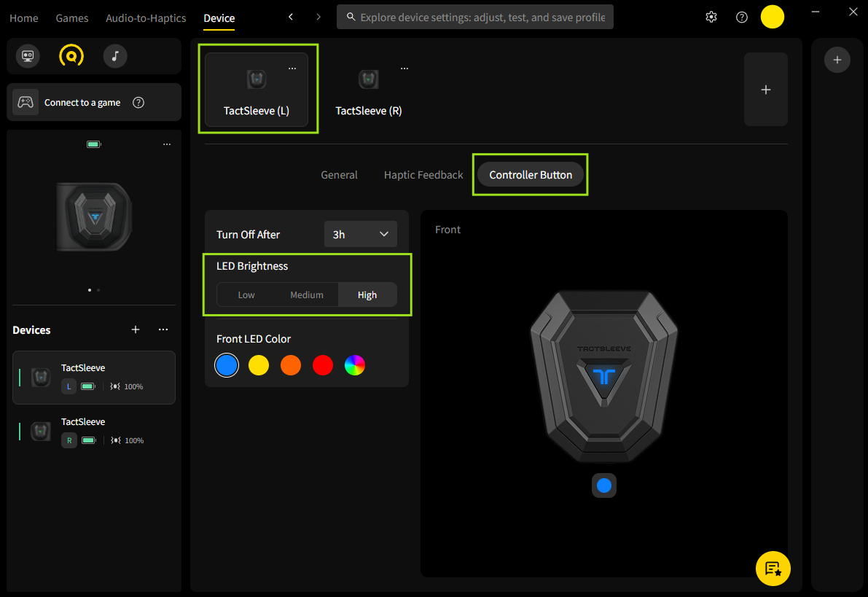Open the Turn Off After dropdown
This screenshot has width=868, height=597.
point(360,234)
